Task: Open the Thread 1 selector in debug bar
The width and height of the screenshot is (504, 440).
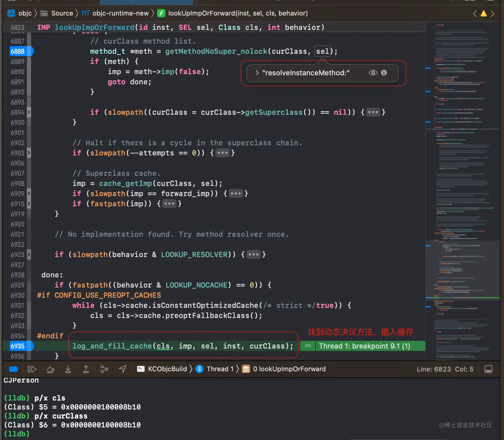Action: (220, 369)
